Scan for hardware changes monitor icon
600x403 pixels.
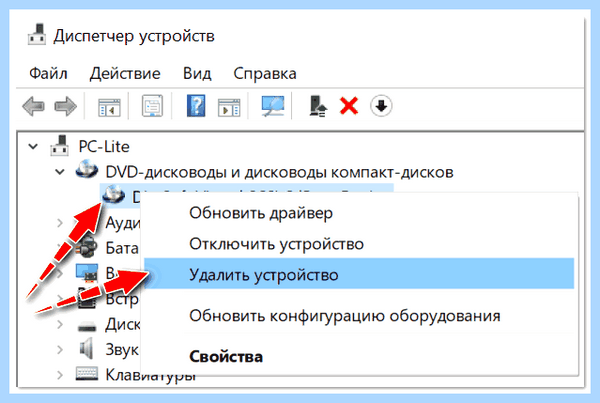tap(273, 106)
